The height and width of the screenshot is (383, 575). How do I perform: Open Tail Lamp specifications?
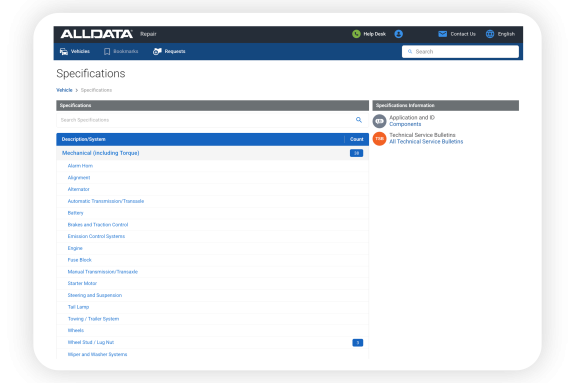tap(78, 307)
